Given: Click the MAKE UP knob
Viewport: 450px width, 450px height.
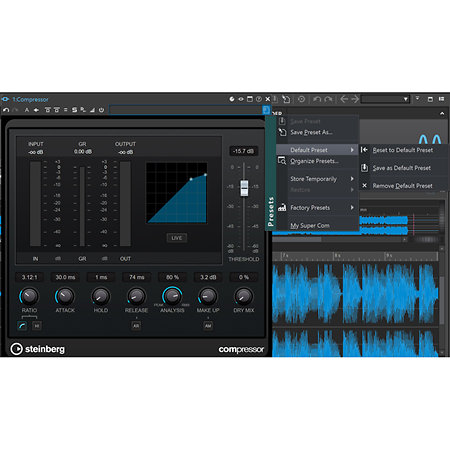Looking at the screenshot, I should [x=208, y=296].
